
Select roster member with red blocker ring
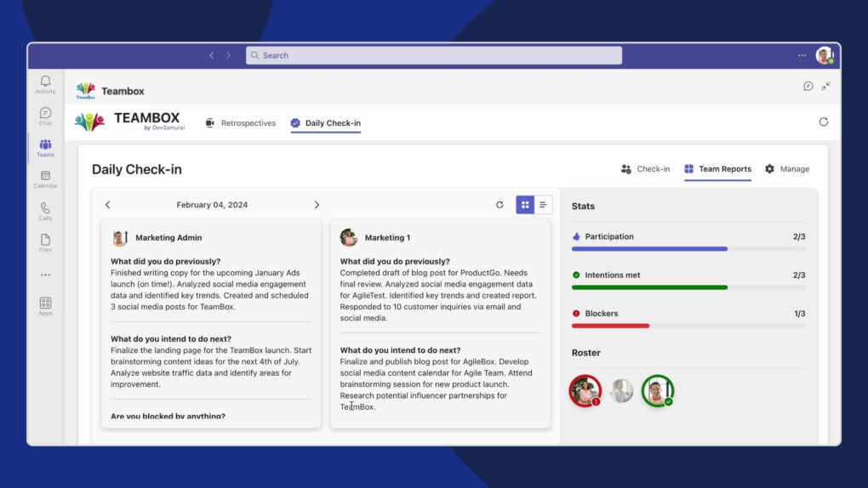(x=585, y=390)
